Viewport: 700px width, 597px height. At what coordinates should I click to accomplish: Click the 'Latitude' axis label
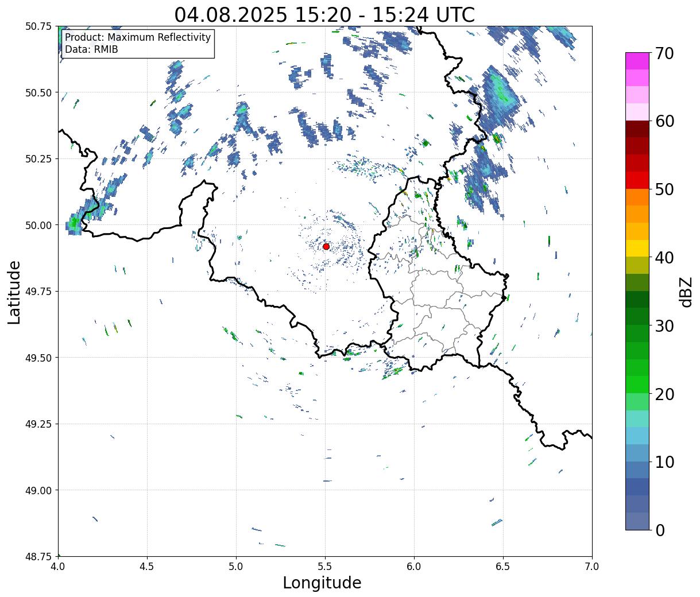coord(14,292)
